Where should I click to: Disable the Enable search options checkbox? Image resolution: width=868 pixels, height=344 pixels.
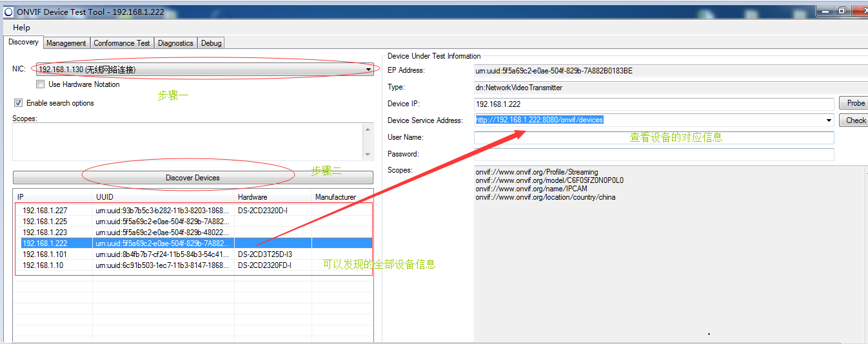(19, 103)
